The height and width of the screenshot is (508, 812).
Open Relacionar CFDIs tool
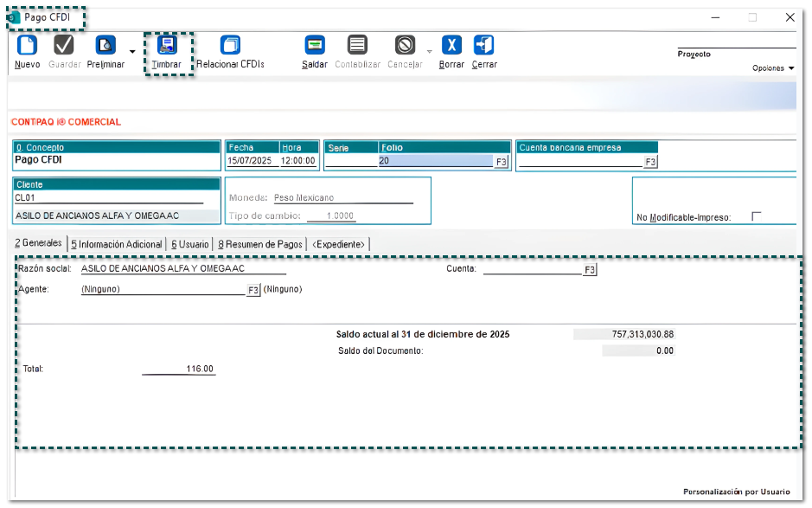230,45
